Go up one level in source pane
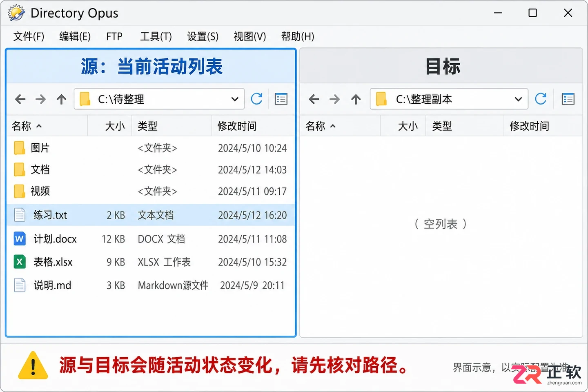 tap(62, 99)
